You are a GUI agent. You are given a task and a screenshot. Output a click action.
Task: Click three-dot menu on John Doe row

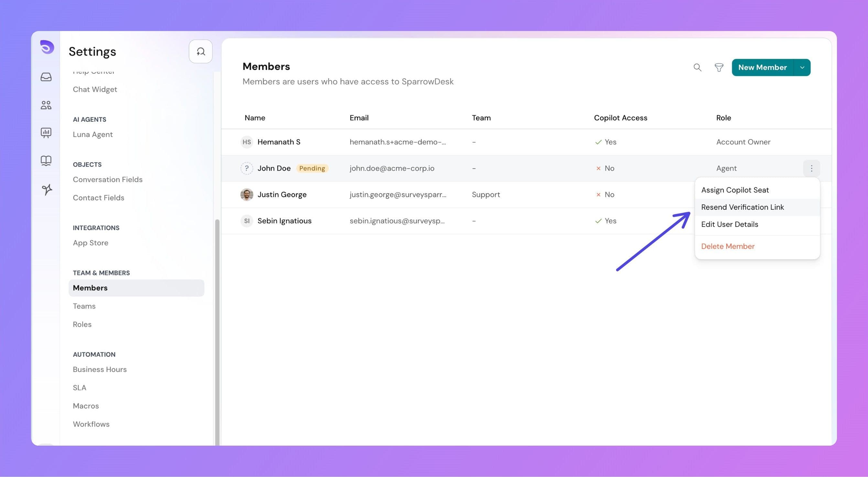click(x=811, y=168)
